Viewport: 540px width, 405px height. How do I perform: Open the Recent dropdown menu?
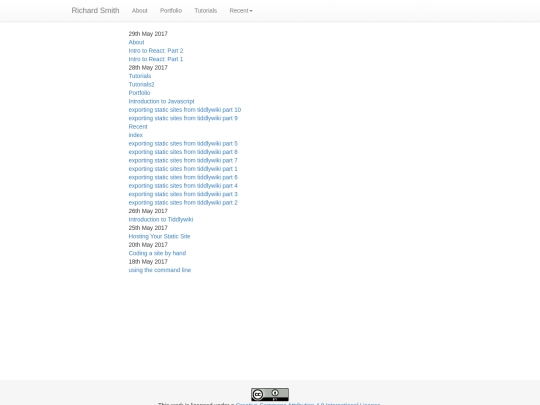241,11
